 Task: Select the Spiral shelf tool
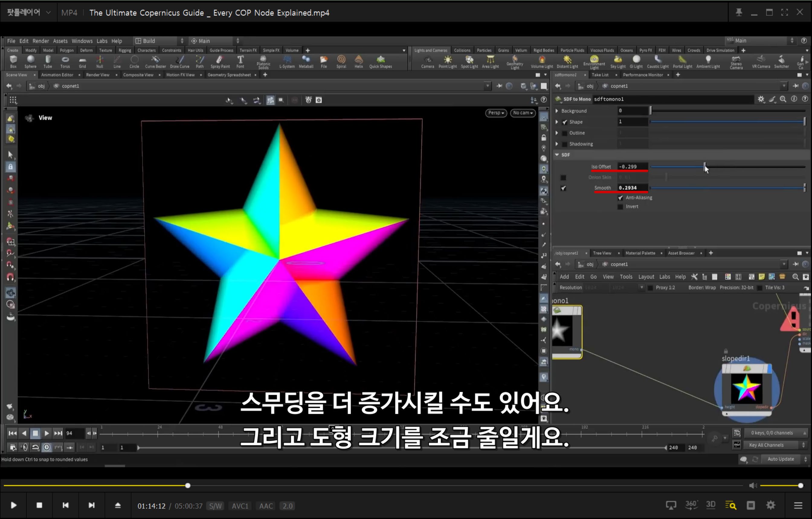(341, 62)
